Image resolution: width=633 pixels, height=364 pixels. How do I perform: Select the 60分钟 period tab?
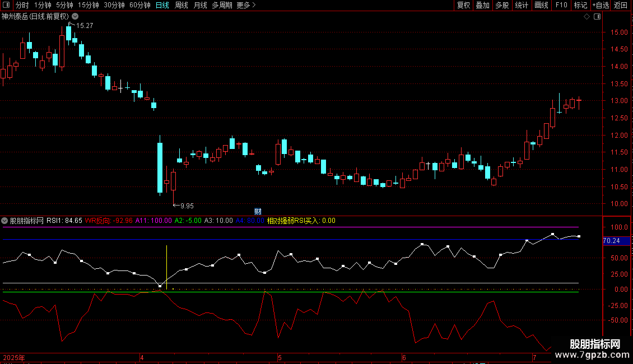coord(140,5)
